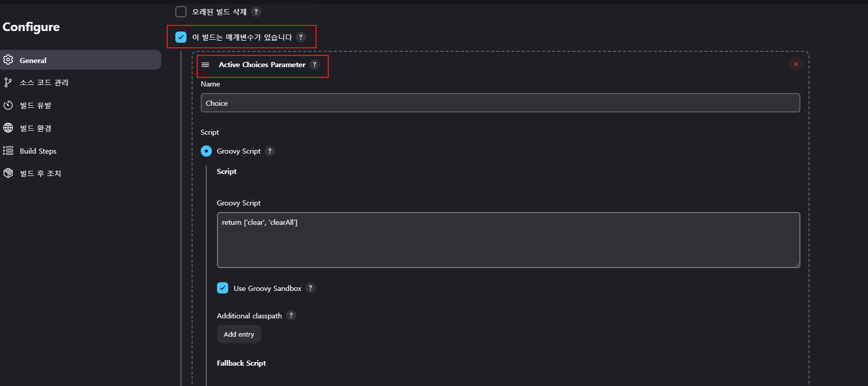The height and width of the screenshot is (386, 868).
Task: Open help for Additional classpath
Action: click(291, 315)
